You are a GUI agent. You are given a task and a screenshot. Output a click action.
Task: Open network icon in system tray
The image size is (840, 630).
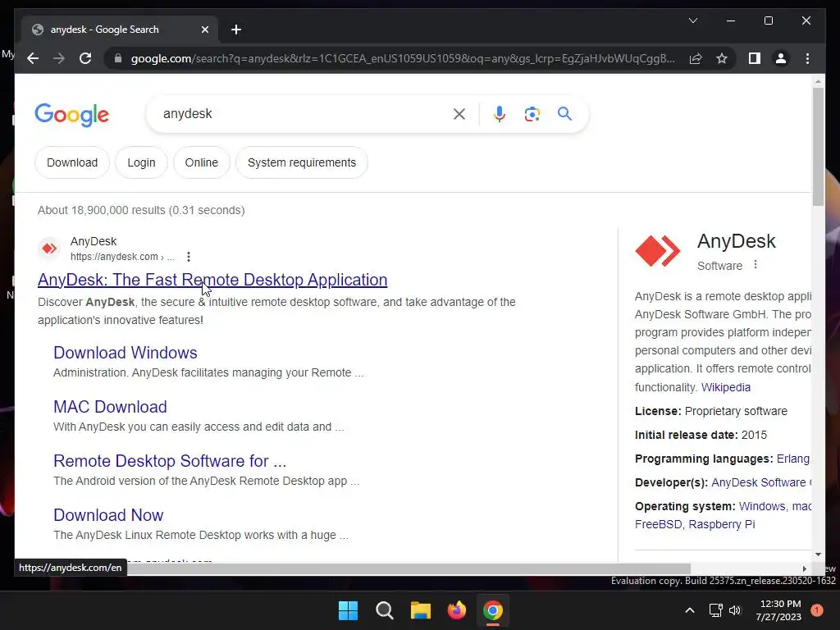pyautogui.click(x=715, y=610)
